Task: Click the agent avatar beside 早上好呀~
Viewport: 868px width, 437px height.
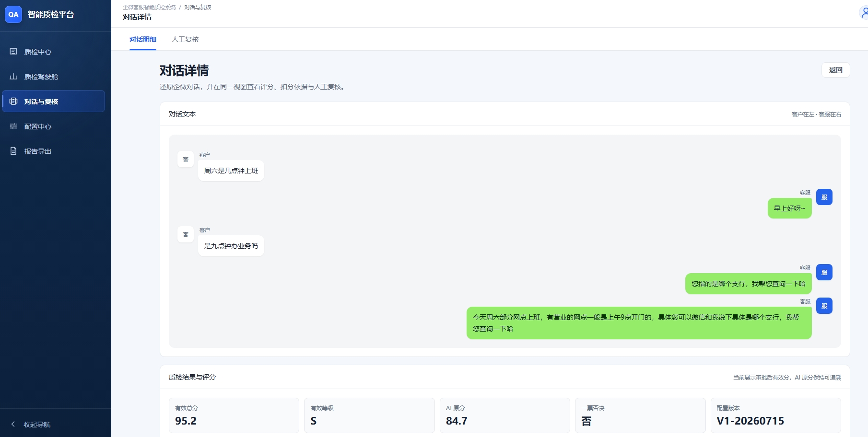Action: coord(824,197)
